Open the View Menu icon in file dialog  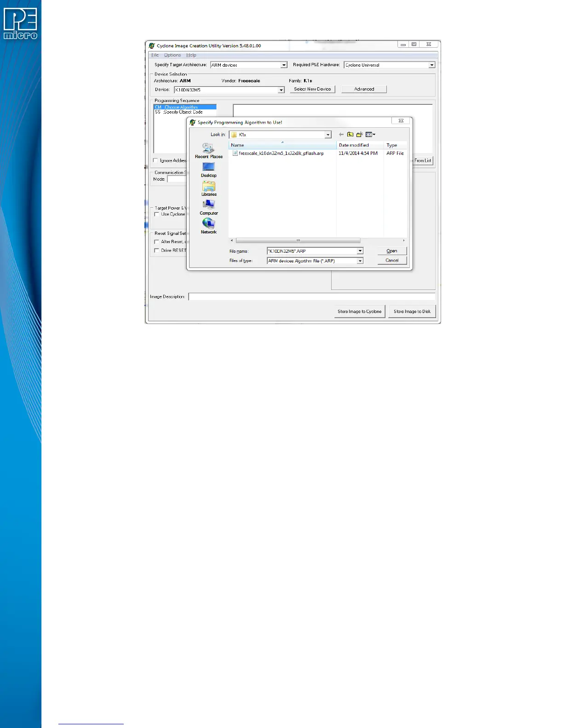pos(370,135)
